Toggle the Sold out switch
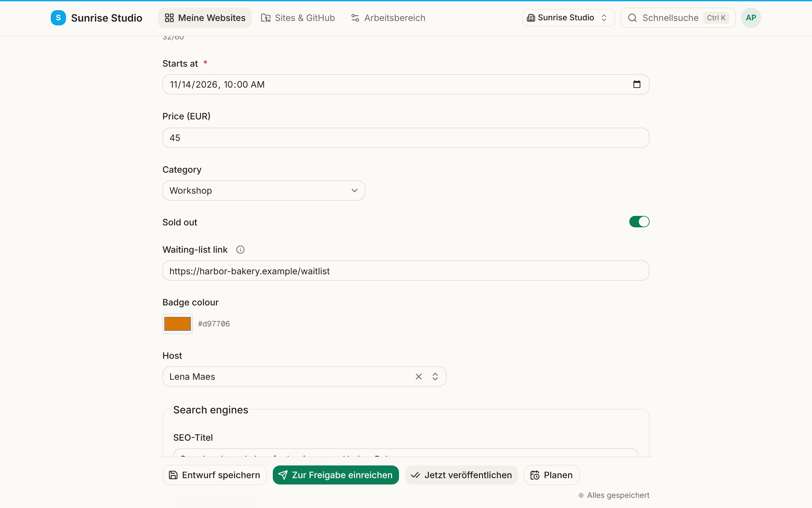 point(639,222)
